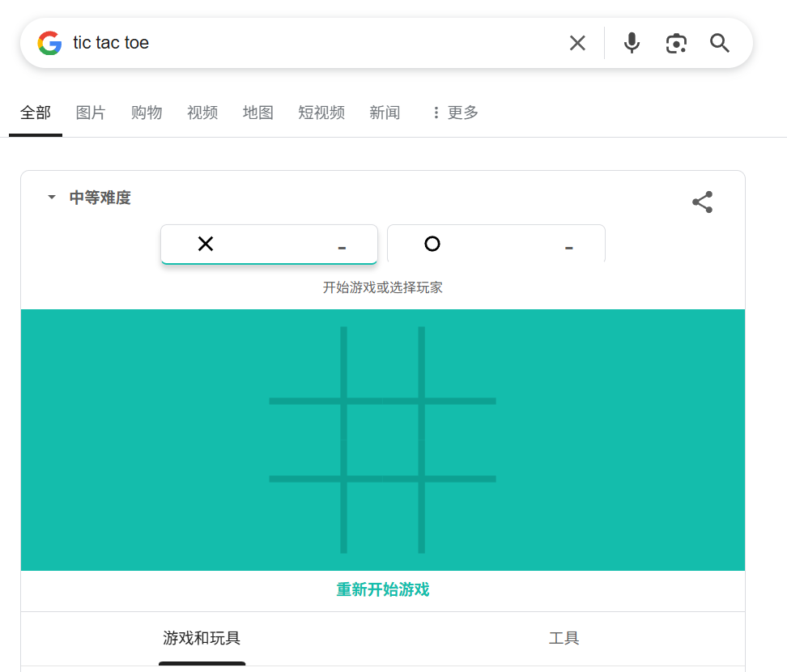Expand the 中等难度 difficulty dropdown
Screen dimensions: 787x672
point(89,198)
